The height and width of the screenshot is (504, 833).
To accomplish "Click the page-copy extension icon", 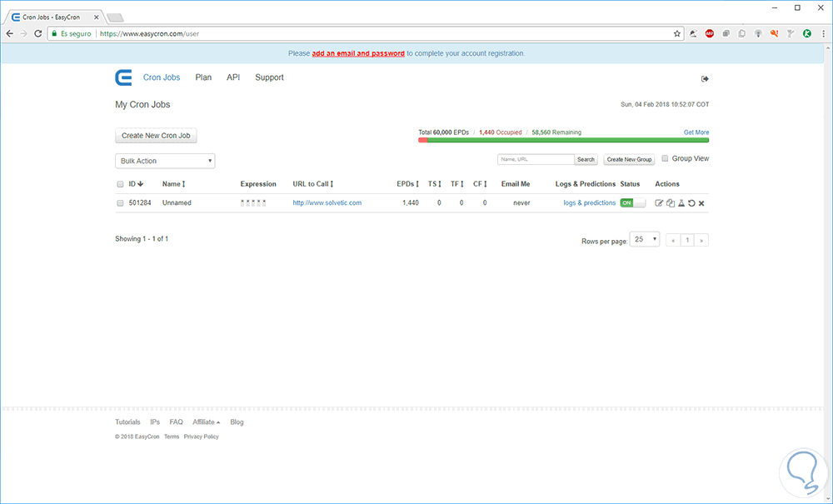I will [x=741, y=33].
